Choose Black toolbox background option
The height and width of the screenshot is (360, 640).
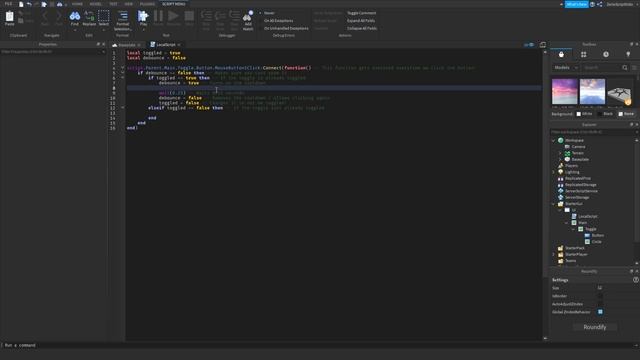pos(605,114)
